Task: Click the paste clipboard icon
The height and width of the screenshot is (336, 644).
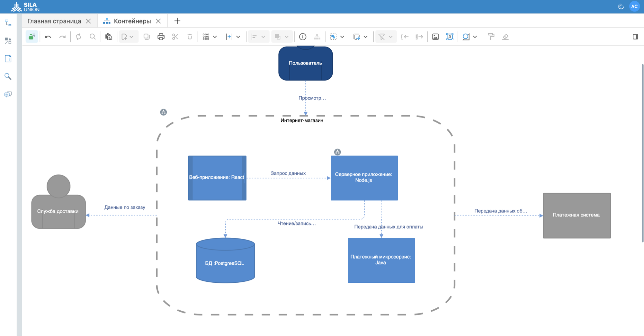Action: 109,37
